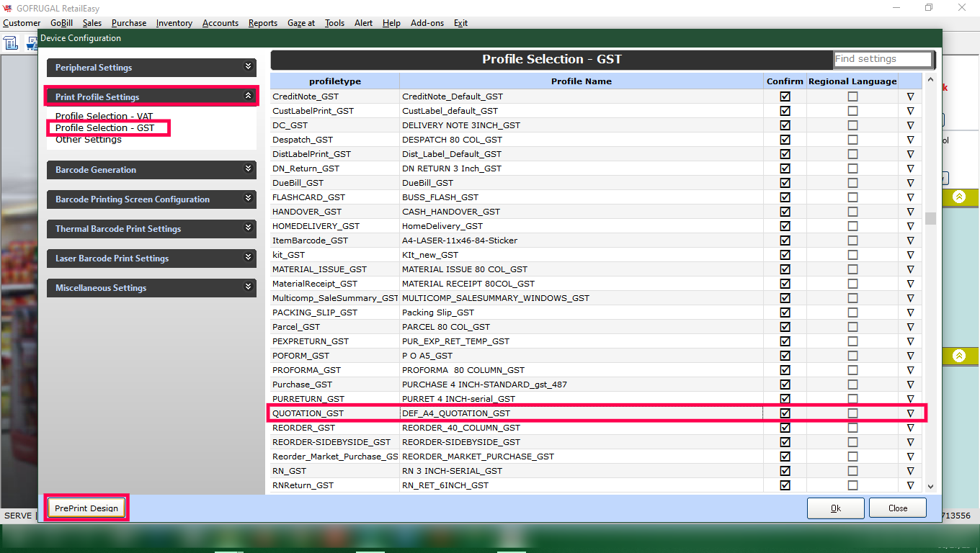The width and height of the screenshot is (980, 553).
Task: Expand Thermal Barcode Print Settings
Action: point(151,229)
